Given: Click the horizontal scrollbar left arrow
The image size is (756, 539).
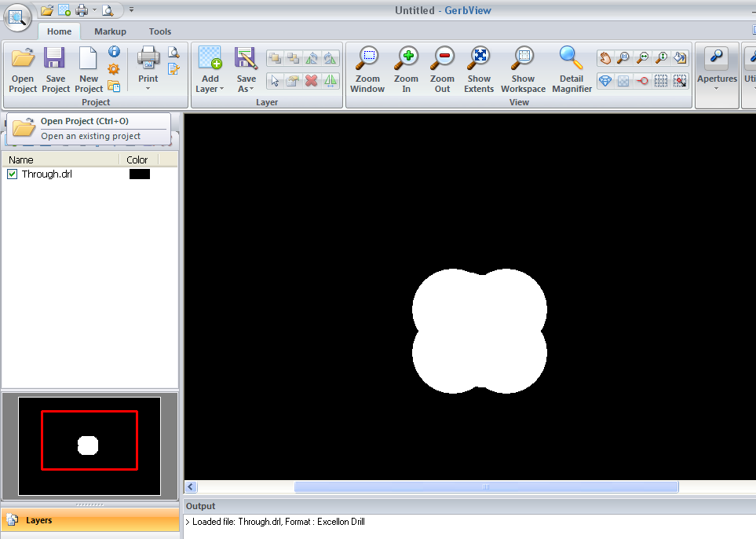Looking at the screenshot, I should [191, 487].
